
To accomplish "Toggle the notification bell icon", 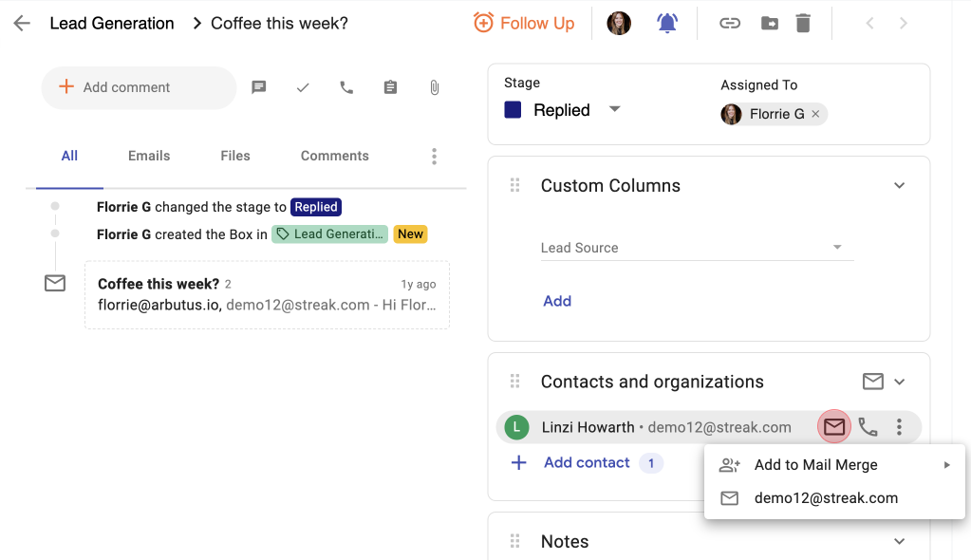I will pyautogui.click(x=667, y=24).
